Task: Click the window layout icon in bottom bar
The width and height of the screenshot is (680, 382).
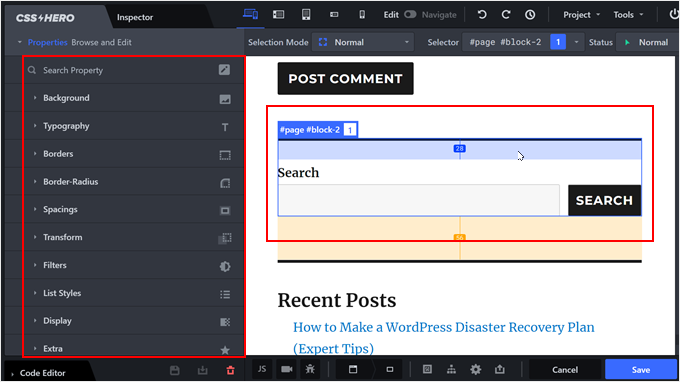Action: (x=353, y=369)
